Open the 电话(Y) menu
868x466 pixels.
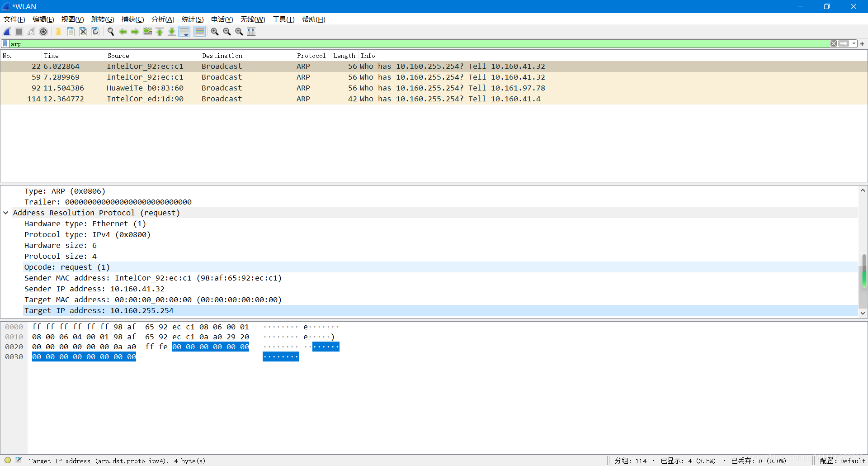point(222,19)
